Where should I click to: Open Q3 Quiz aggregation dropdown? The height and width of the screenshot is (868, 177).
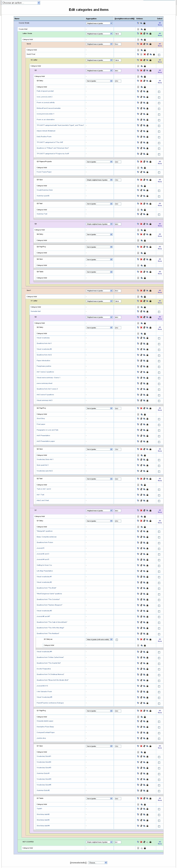pos(99,180)
